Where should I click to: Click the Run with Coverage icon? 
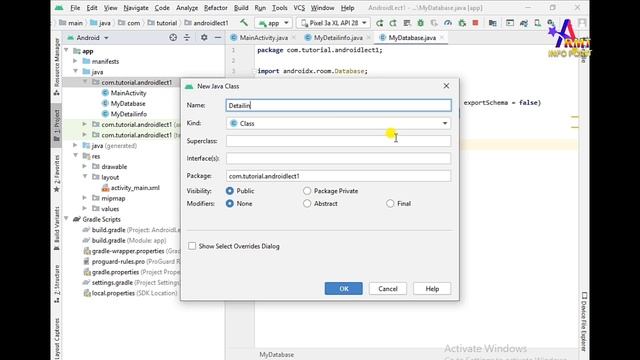pyautogui.click(x=434, y=23)
